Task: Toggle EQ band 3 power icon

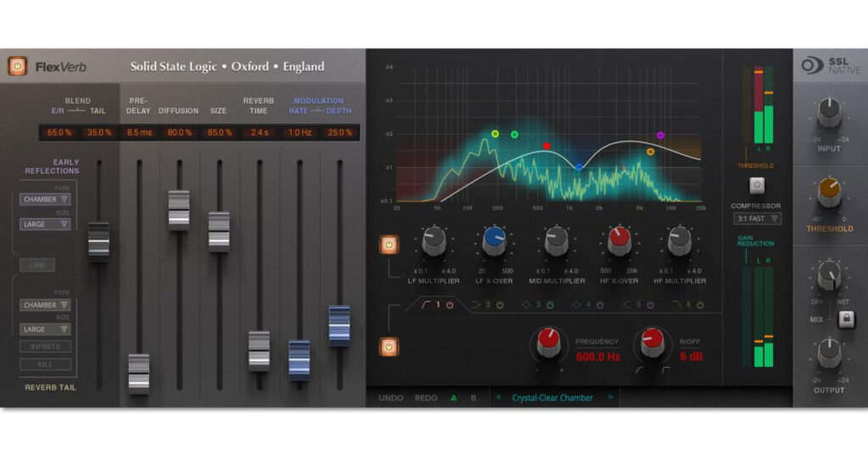Action: (x=550, y=305)
